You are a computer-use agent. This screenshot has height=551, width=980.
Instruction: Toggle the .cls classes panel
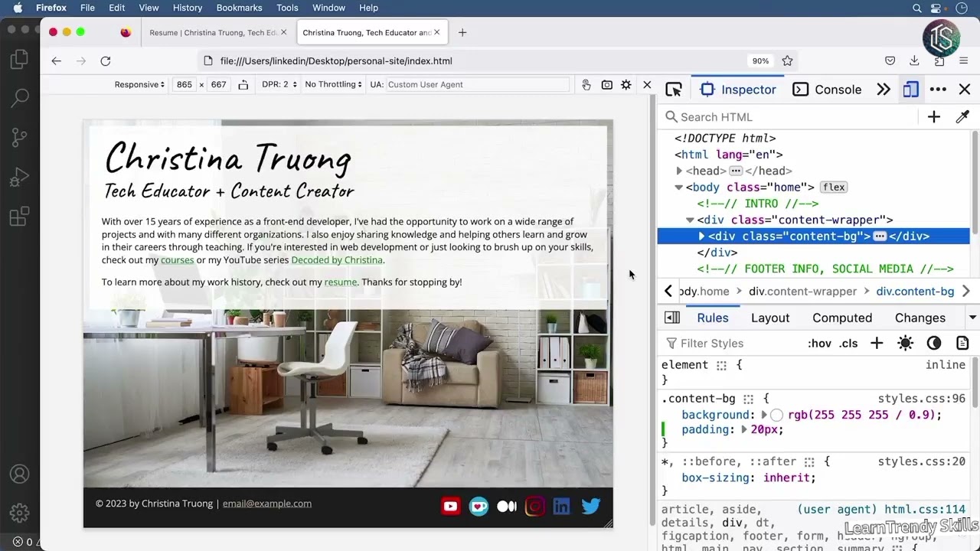coord(848,344)
